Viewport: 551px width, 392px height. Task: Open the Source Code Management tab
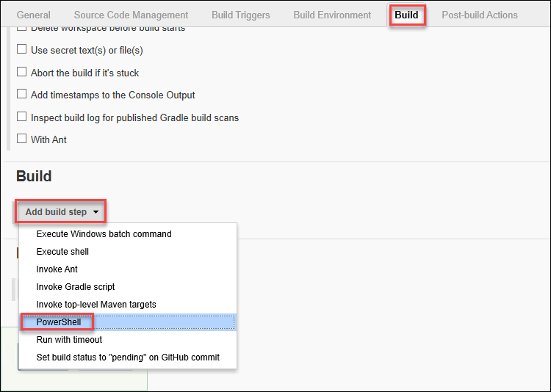click(x=131, y=15)
